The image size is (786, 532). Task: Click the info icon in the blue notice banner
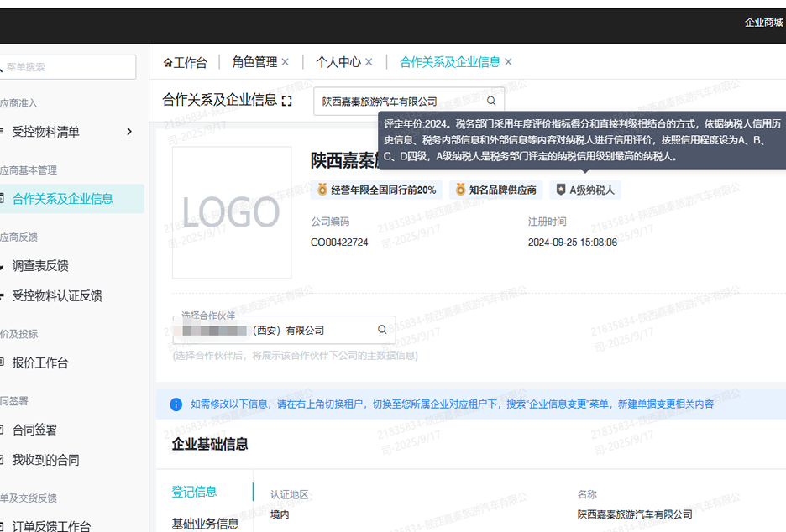pyautogui.click(x=176, y=404)
